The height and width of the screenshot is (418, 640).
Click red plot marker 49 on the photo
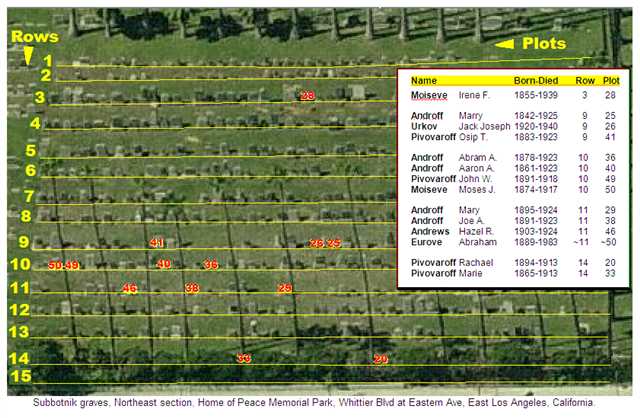coord(72,265)
